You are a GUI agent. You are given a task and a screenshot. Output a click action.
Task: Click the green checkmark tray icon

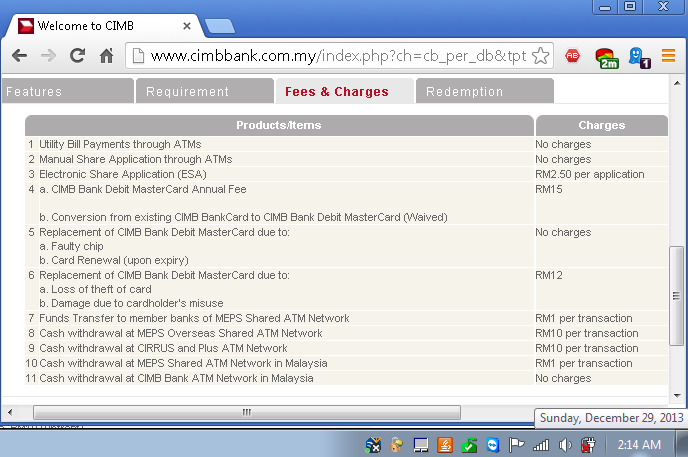click(469, 445)
